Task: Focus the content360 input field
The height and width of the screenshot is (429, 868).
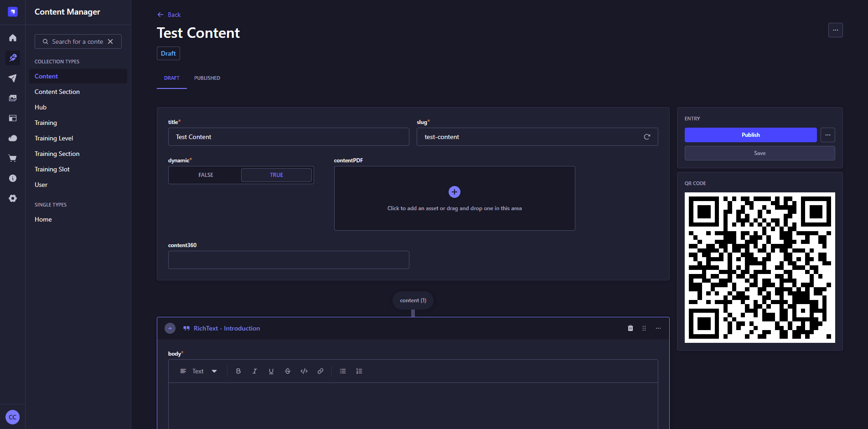Action: [x=289, y=260]
